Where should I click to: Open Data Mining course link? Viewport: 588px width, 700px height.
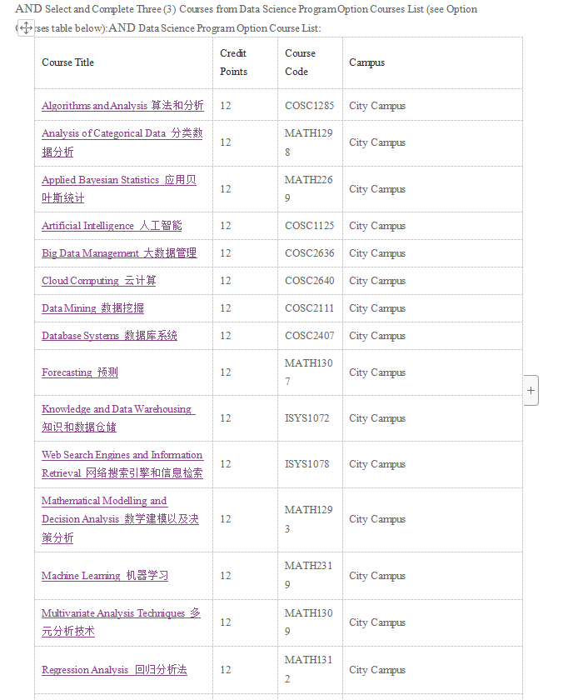92,308
